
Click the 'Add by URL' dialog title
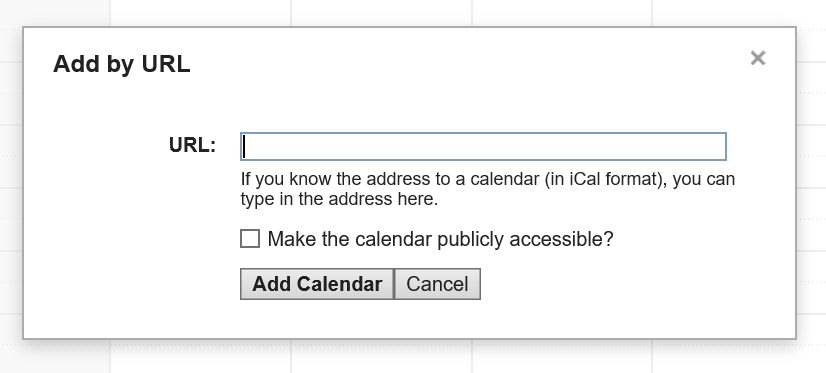pos(122,64)
